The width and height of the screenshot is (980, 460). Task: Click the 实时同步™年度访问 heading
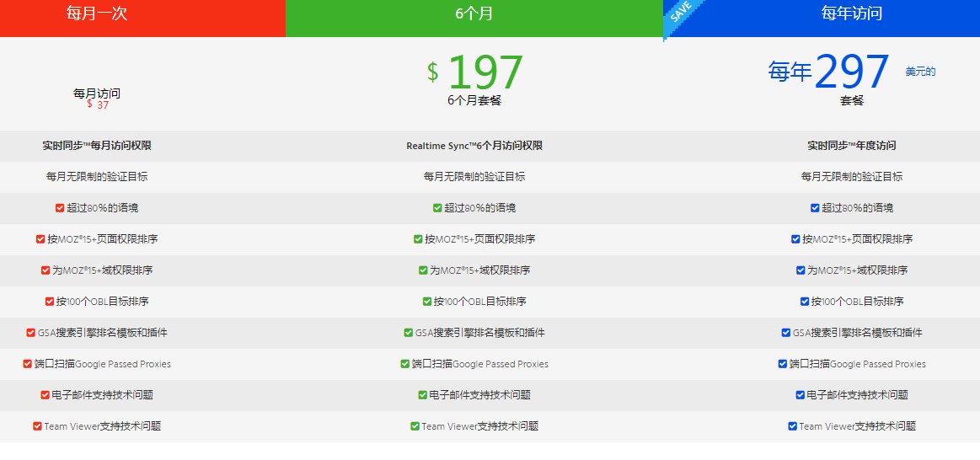click(852, 146)
